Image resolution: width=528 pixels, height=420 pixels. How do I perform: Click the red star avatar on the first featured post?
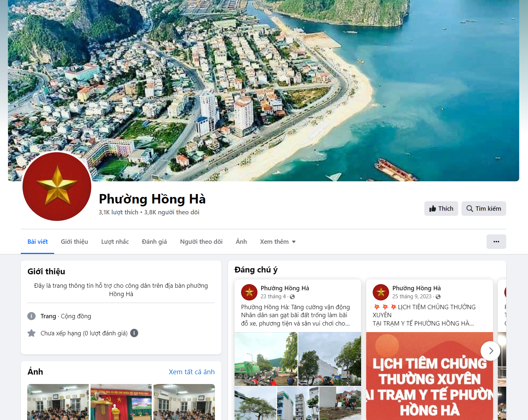pyautogui.click(x=249, y=292)
